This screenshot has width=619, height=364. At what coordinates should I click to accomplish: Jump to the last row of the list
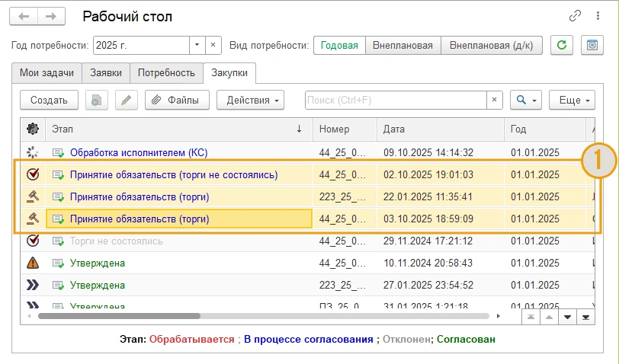tap(585, 317)
